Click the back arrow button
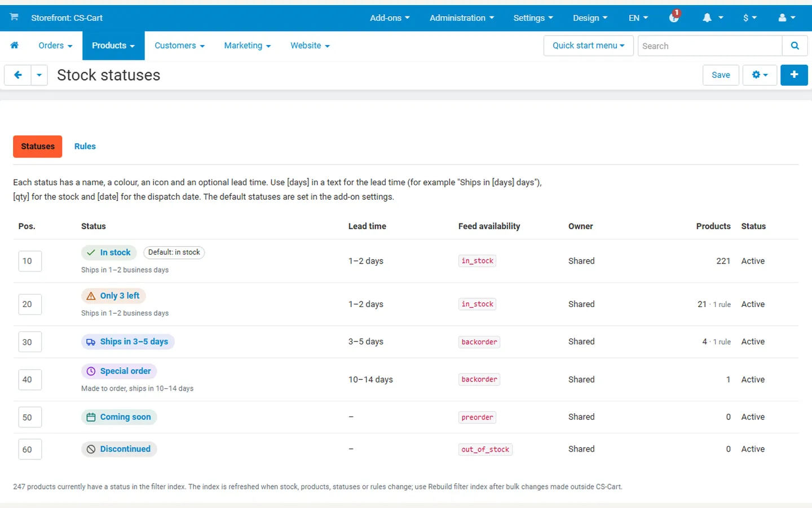 [17, 75]
